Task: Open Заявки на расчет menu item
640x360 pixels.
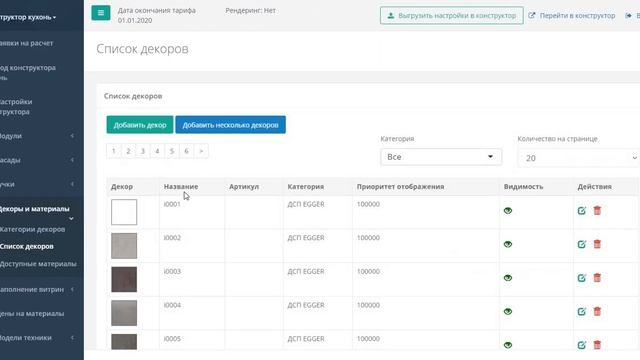Action: (27, 43)
